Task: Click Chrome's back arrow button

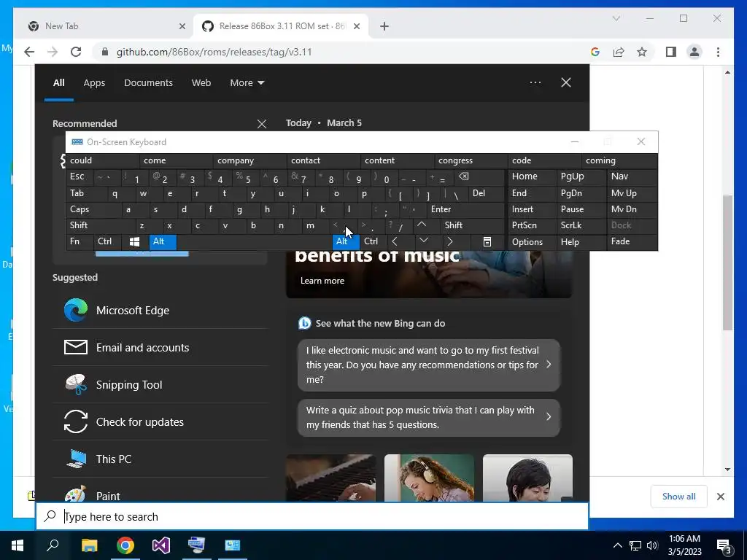Action: [x=29, y=52]
